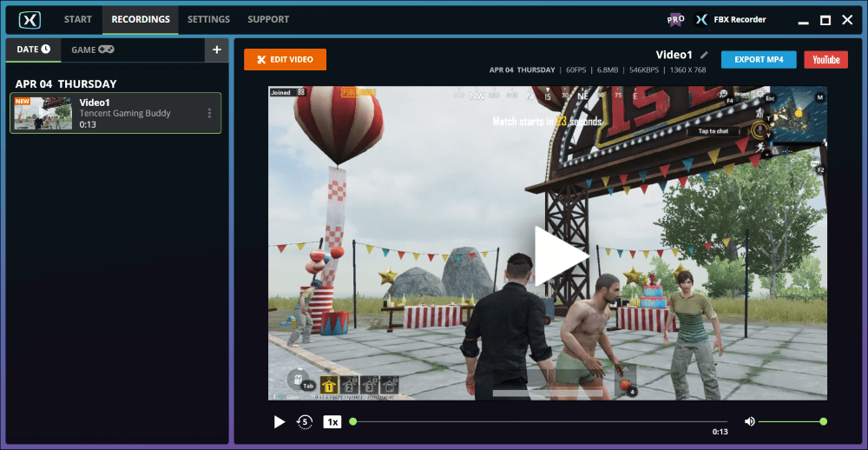868x450 pixels.
Task: Open the START tab
Action: click(78, 19)
